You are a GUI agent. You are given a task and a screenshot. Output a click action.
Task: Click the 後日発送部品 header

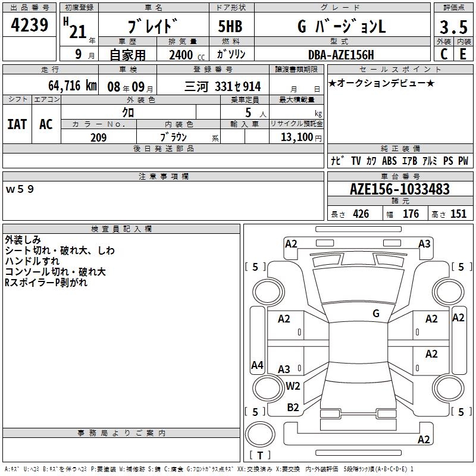pos(163,148)
